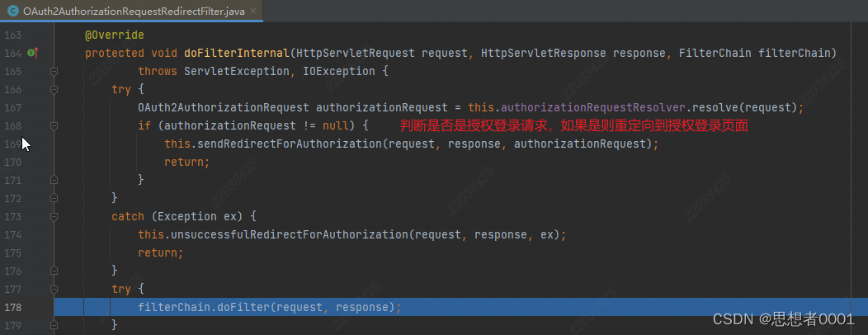Image resolution: width=868 pixels, height=335 pixels.
Task: Collapse the first try block at line 166
Action: tap(54, 88)
